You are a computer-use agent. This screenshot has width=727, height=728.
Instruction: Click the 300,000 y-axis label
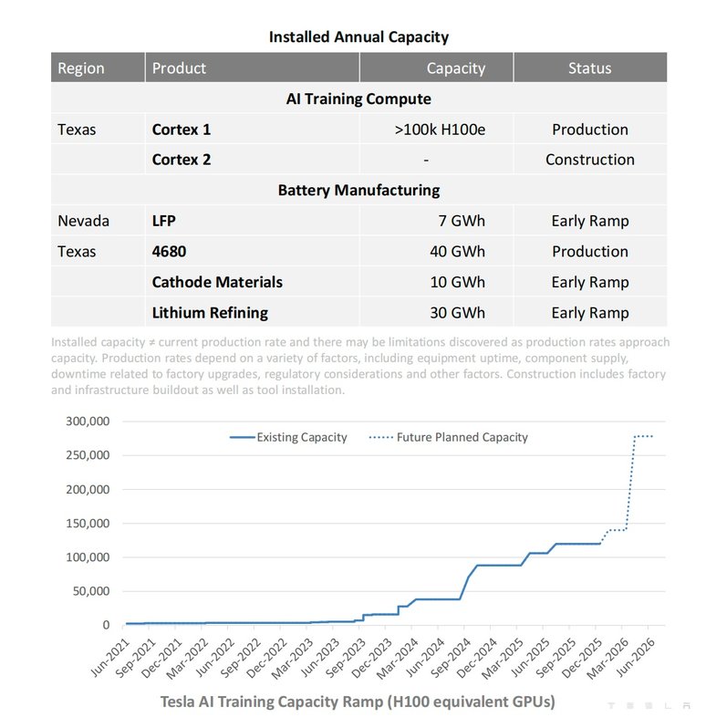pyautogui.click(x=89, y=421)
